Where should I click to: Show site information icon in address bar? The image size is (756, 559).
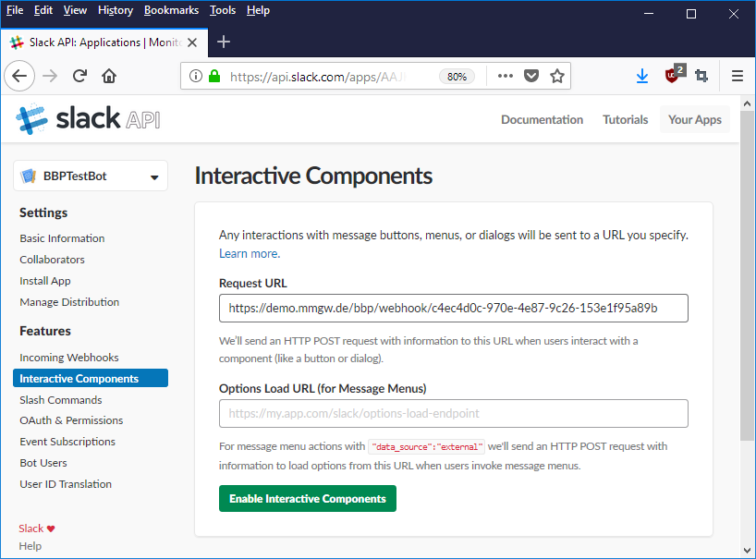[196, 76]
